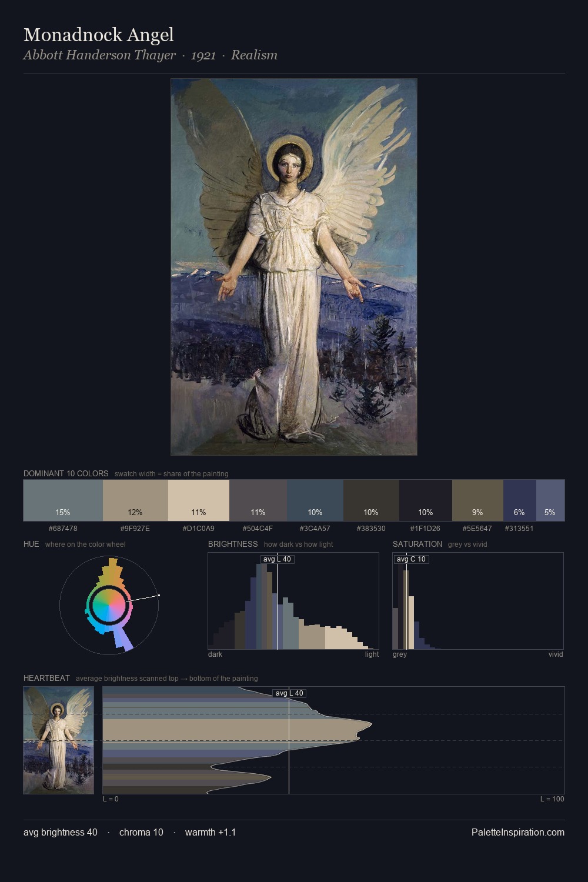Click the 'avg brightness 40' footer stat
588x882 pixels.
coord(61,832)
